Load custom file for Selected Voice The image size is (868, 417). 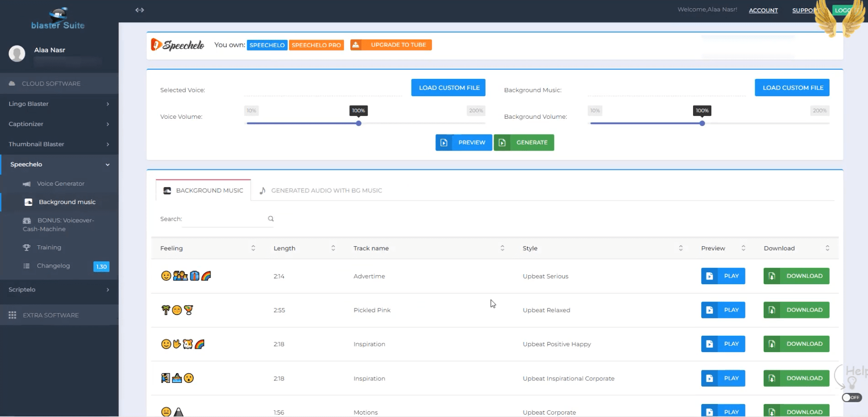449,88
